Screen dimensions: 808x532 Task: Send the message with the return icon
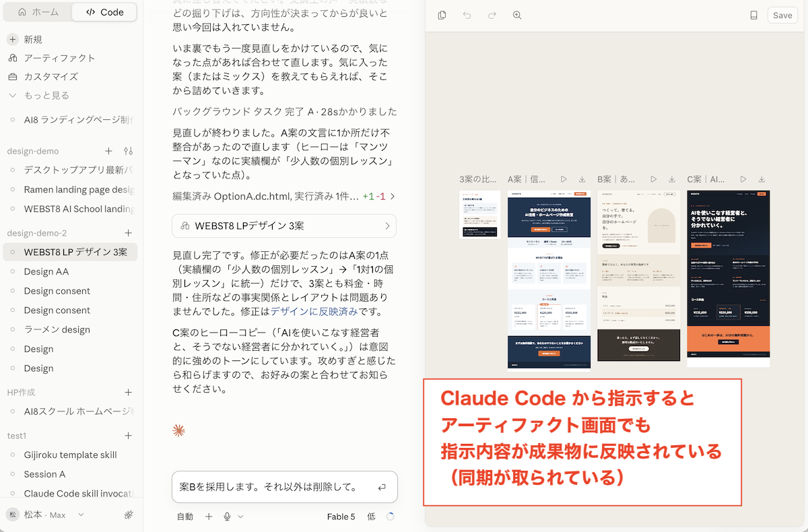pos(382,487)
